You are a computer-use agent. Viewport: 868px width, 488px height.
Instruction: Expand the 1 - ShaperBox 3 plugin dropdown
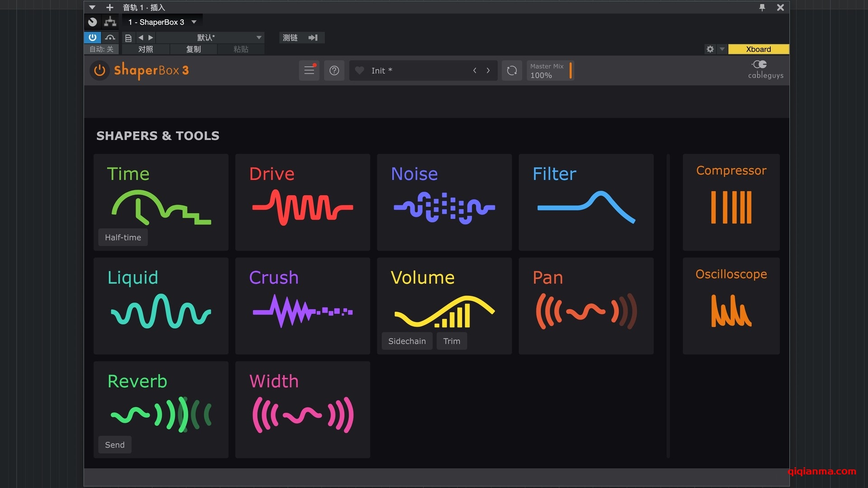pyautogui.click(x=194, y=22)
